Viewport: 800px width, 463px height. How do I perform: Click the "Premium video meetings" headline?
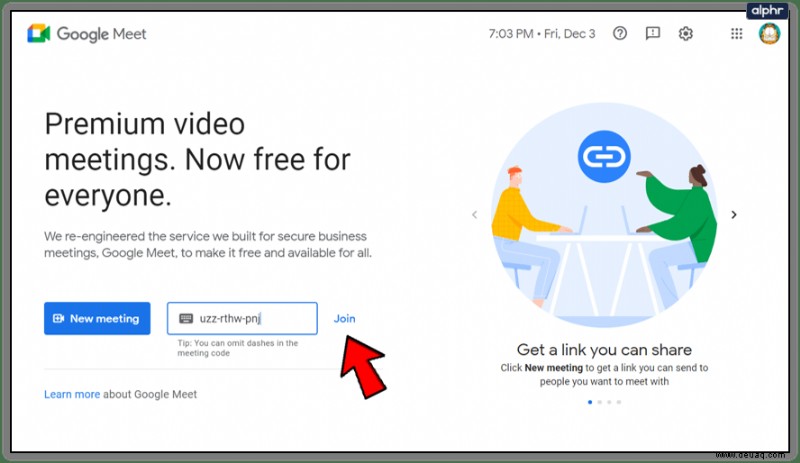pos(197,160)
